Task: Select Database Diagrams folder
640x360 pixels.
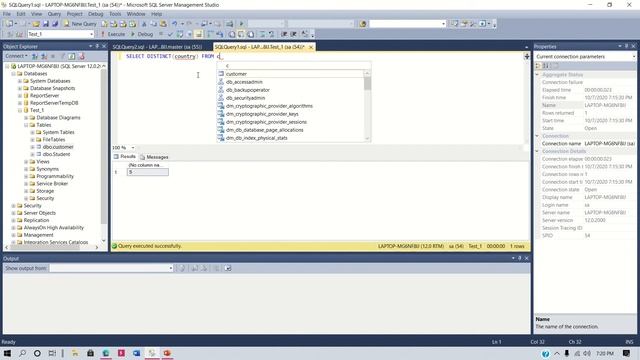Action: point(58,118)
